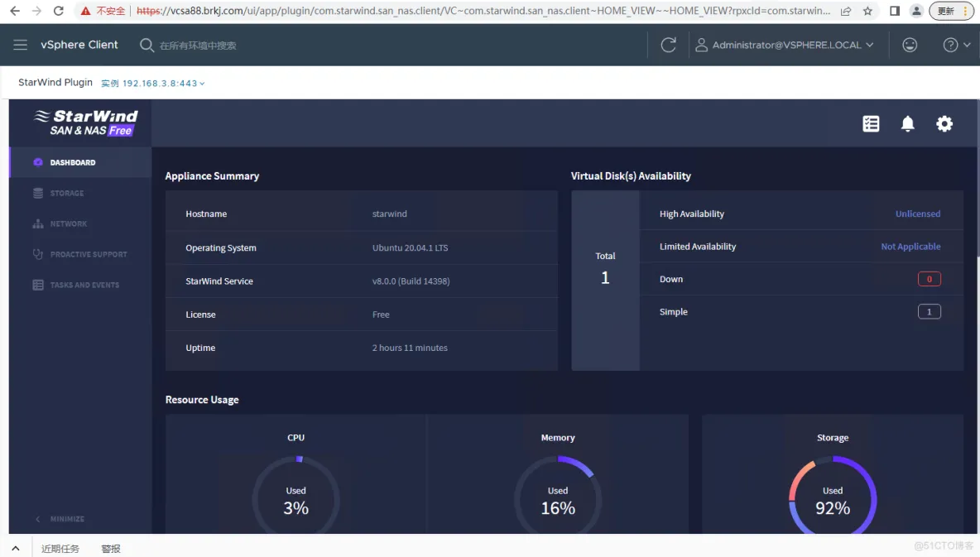This screenshot has width=980, height=557.
Task: Click the global search magnifier icon
Action: (x=147, y=45)
